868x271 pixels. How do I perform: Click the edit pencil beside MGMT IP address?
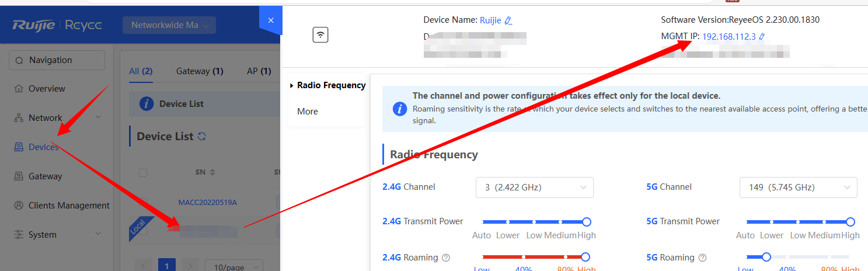click(x=762, y=37)
